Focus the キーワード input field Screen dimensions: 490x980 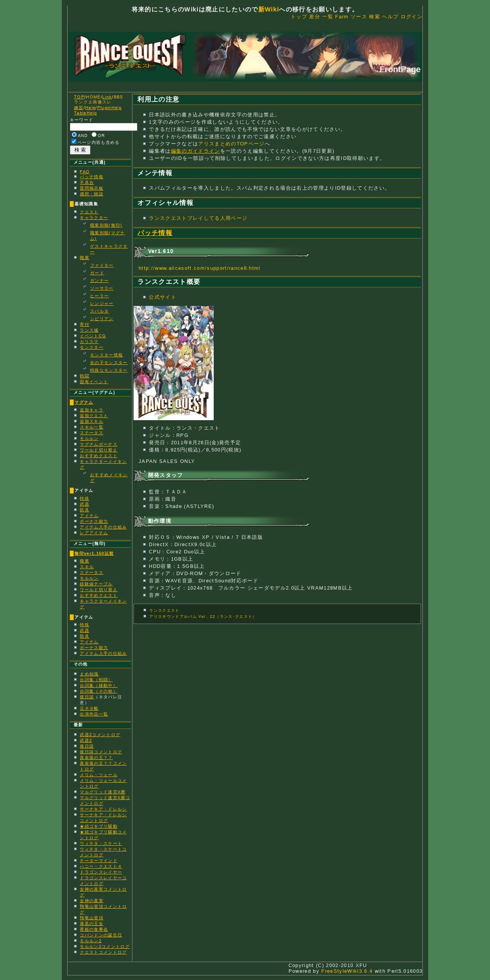(x=103, y=127)
